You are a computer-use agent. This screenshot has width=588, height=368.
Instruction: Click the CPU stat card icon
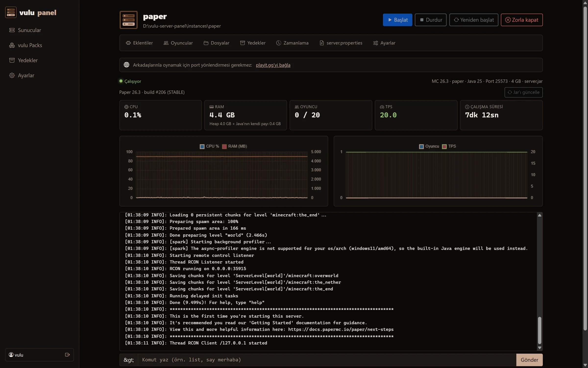[126, 107]
